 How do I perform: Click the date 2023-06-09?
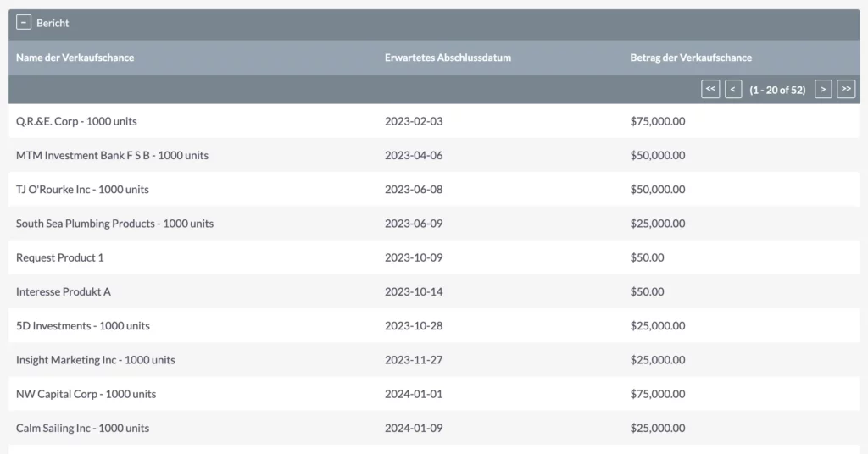coord(414,224)
